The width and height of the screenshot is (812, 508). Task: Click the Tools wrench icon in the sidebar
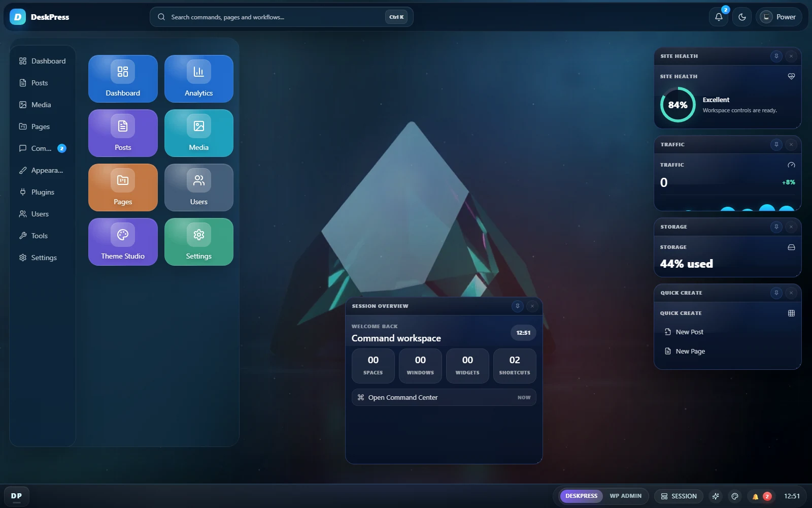23,236
